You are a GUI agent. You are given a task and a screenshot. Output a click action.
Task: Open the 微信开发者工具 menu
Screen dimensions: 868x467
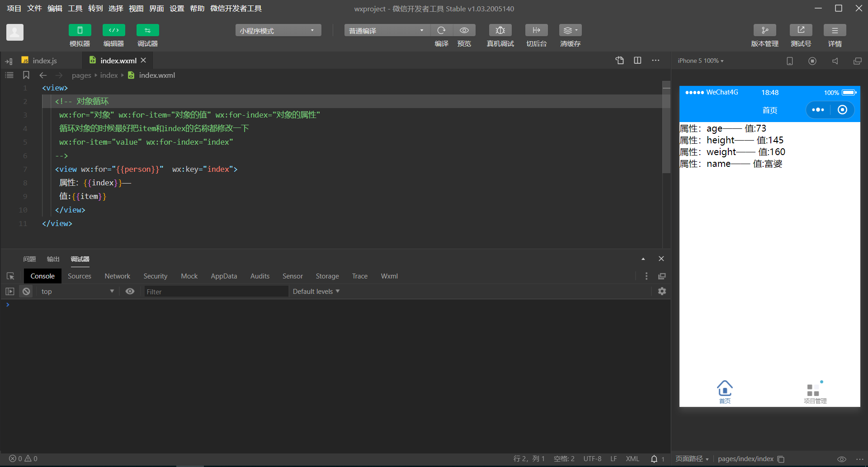236,9
